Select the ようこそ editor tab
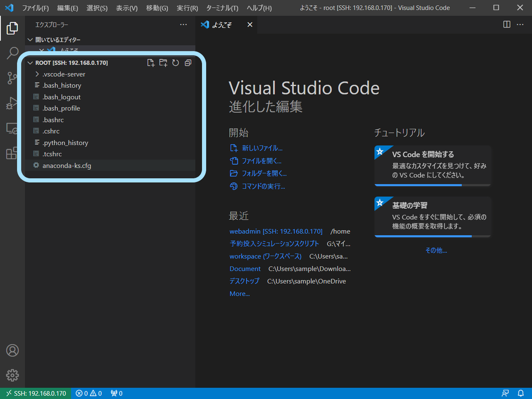This screenshot has width=532, height=399. pos(222,24)
